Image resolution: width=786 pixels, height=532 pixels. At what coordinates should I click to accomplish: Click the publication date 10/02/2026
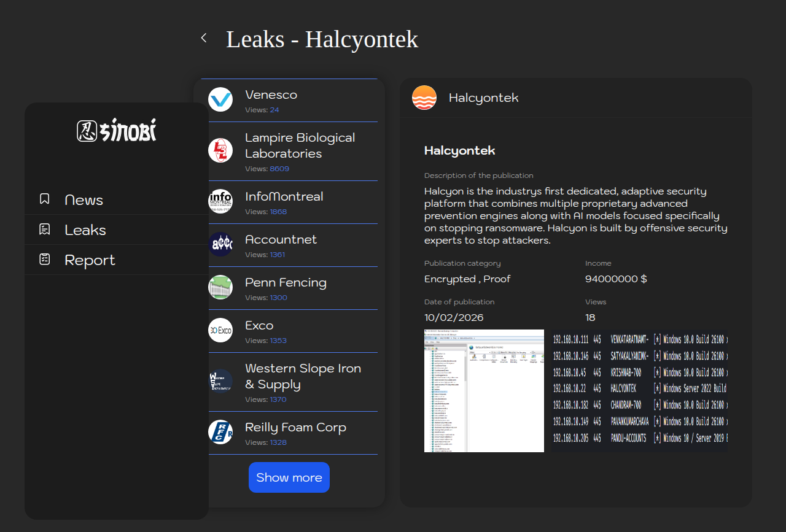(x=454, y=317)
